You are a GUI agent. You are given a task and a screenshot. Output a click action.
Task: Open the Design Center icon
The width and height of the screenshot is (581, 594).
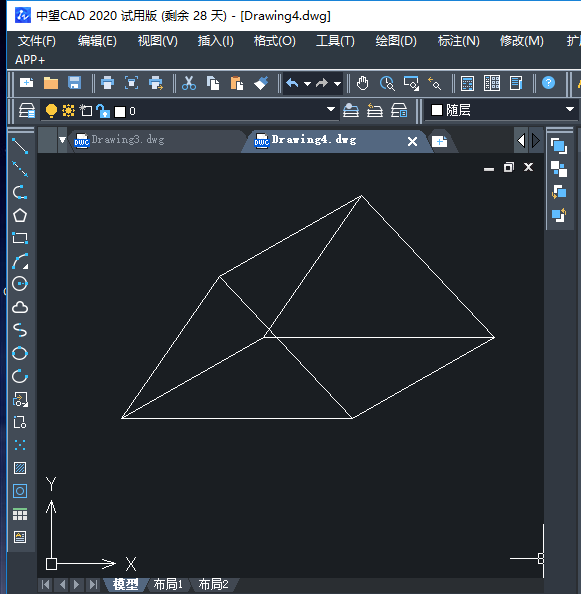[x=492, y=83]
